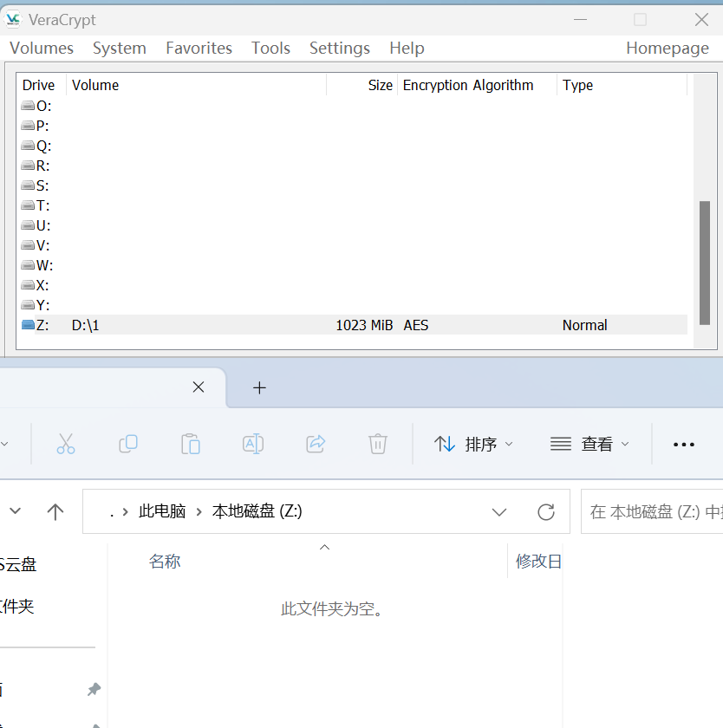This screenshot has width=723, height=728.
Task: Click the VeraCrypt drive list scrollbar thumb
Action: tap(705, 263)
